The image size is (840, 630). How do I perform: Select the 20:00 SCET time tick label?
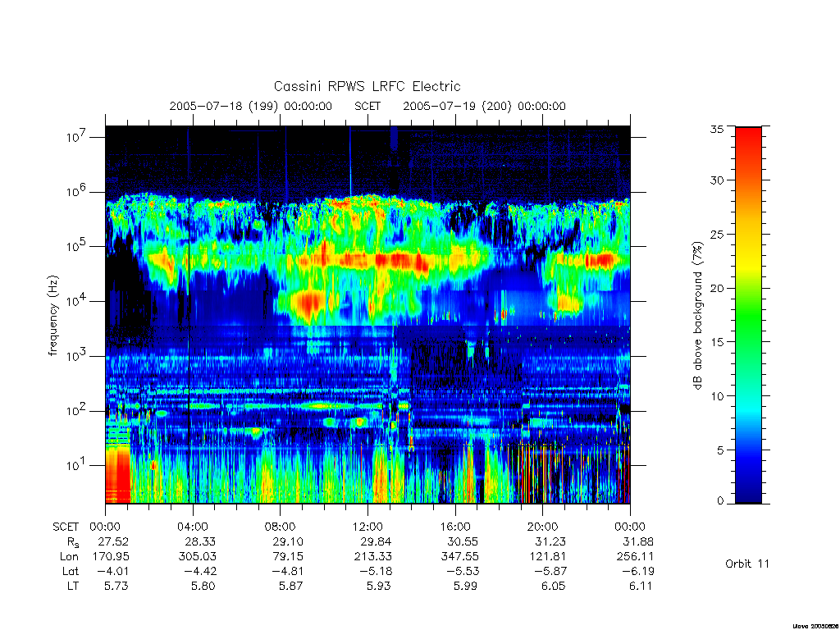click(x=542, y=527)
